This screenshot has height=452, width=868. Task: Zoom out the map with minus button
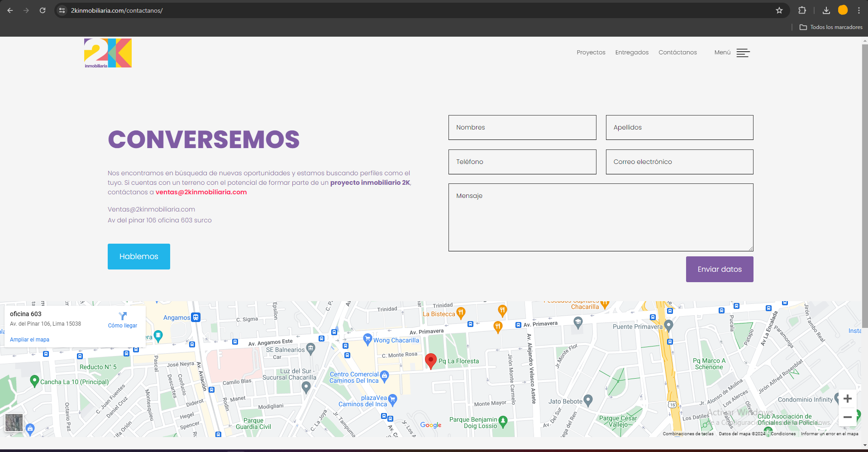point(848,417)
